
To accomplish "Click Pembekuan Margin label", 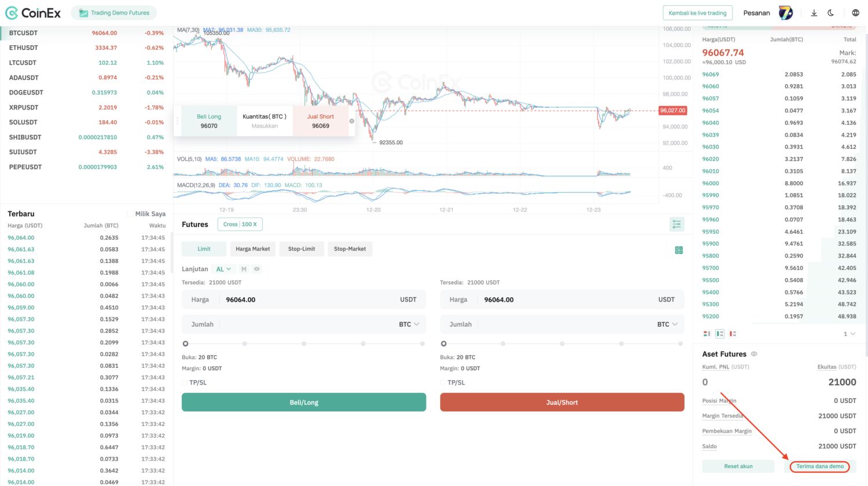I will 727,431.
